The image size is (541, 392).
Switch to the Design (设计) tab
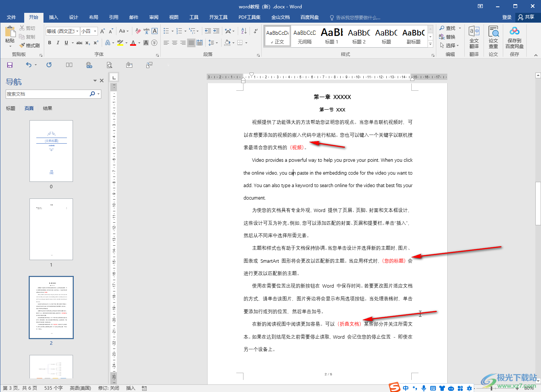pos(74,17)
